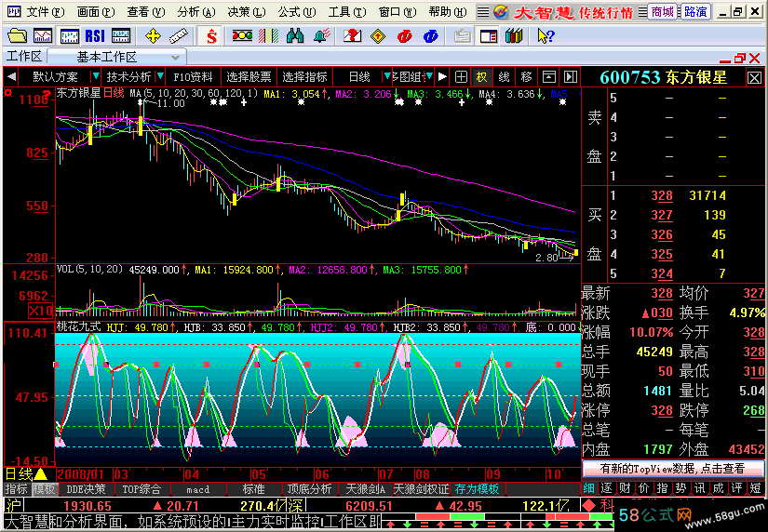Open the 技术分析 dropdown arrow
The height and width of the screenshot is (532, 768).
[x=160, y=76]
